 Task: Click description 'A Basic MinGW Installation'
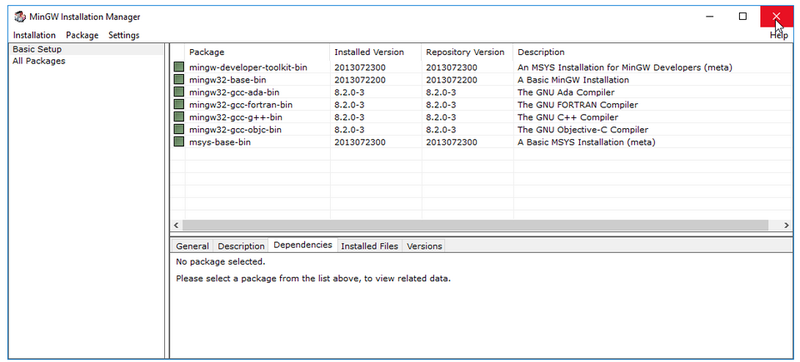pos(573,80)
